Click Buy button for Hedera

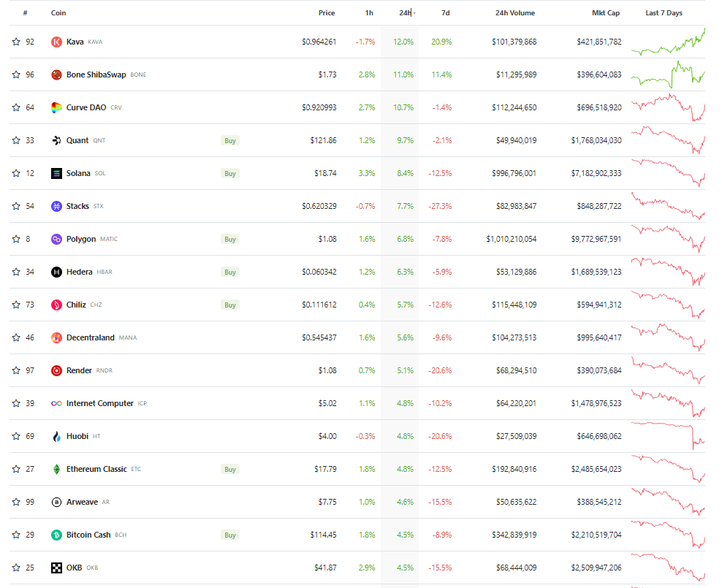pyautogui.click(x=230, y=272)
